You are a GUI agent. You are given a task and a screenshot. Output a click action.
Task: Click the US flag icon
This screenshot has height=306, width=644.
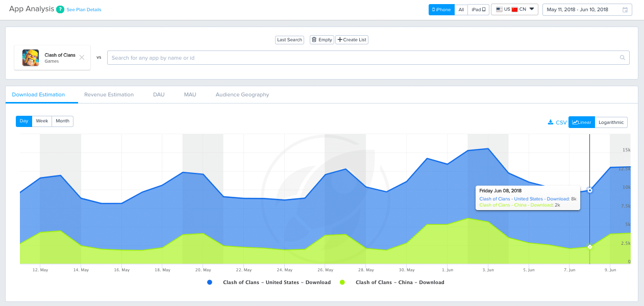[x=499, y=10]
